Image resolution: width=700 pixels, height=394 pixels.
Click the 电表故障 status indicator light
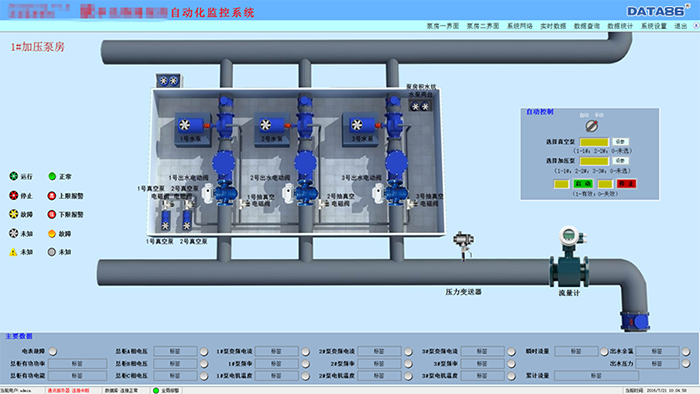point(53,351)
